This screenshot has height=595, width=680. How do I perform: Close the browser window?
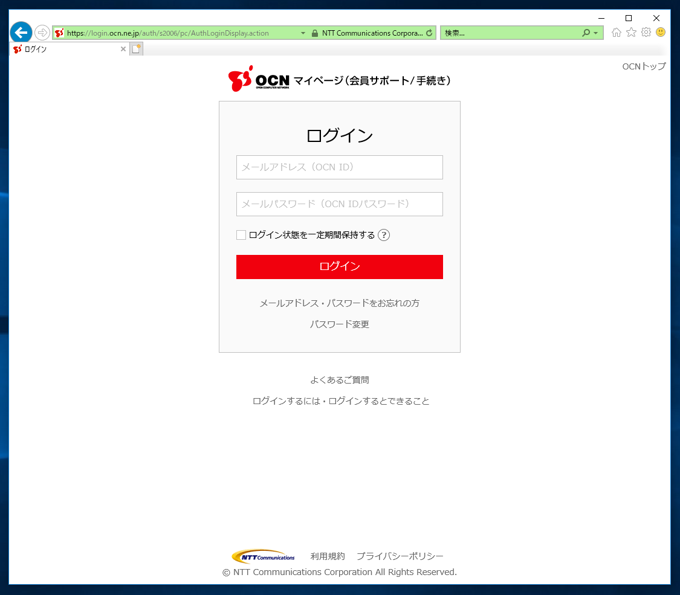656,18
